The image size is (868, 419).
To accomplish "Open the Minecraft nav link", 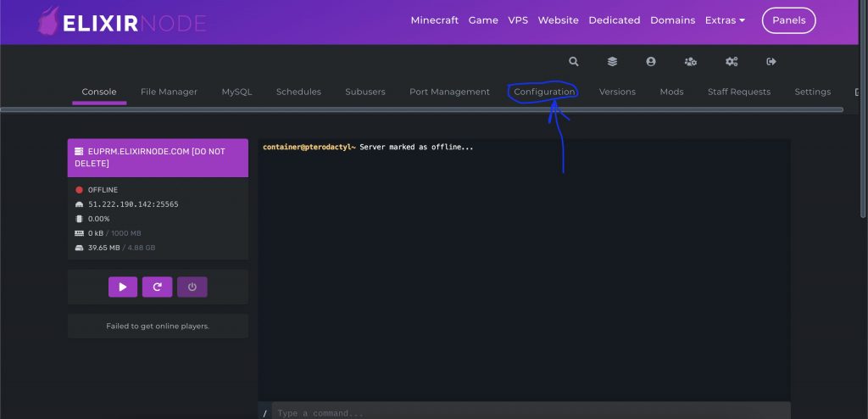I will [435, 20].
